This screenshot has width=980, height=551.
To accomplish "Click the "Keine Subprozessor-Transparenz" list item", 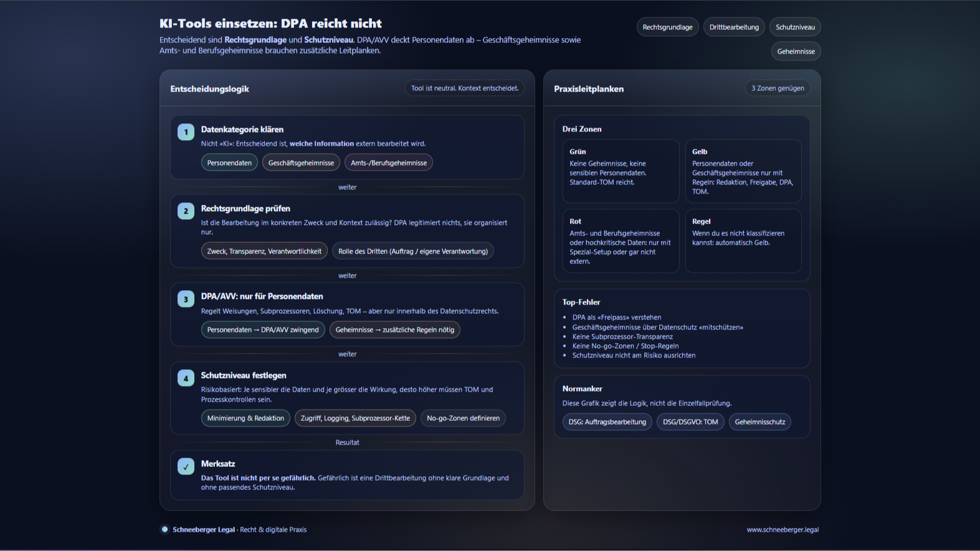I will 622,337.
